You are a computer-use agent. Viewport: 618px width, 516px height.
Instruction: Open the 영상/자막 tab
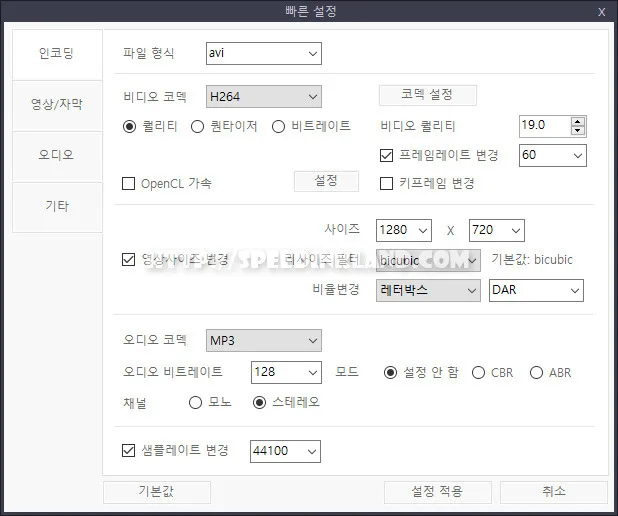pyautogui.click(x=57, y=104)
